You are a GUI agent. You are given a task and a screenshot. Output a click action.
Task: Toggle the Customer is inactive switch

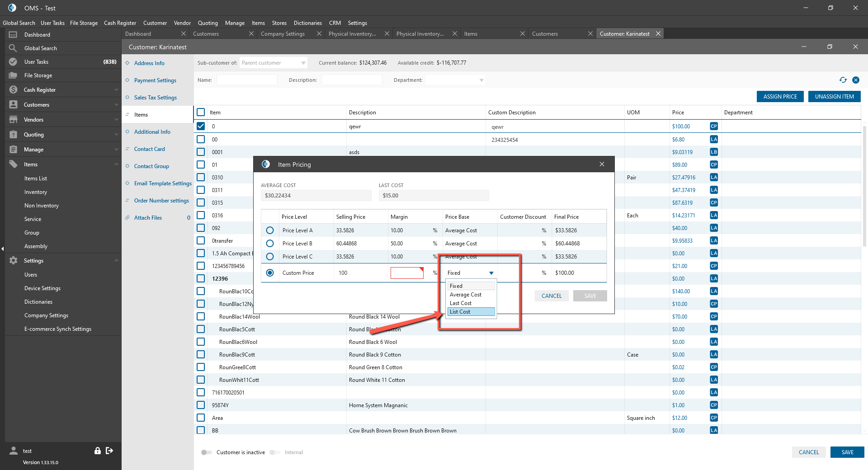point(207,452)
